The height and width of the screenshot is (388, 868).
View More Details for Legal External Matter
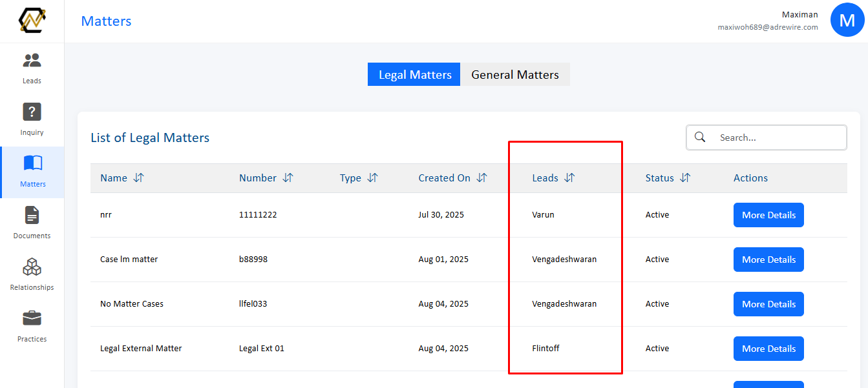point(768,349)
